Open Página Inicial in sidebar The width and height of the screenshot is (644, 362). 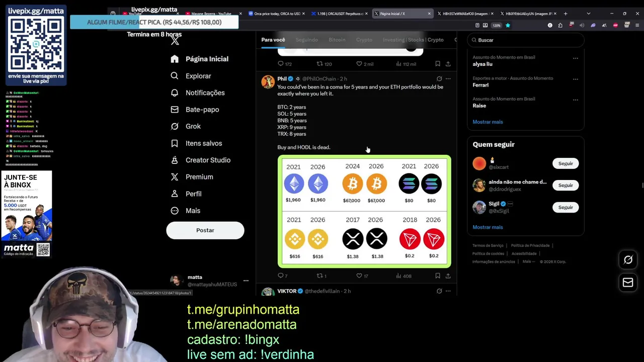pyautogui.click(x=200, y=59)
